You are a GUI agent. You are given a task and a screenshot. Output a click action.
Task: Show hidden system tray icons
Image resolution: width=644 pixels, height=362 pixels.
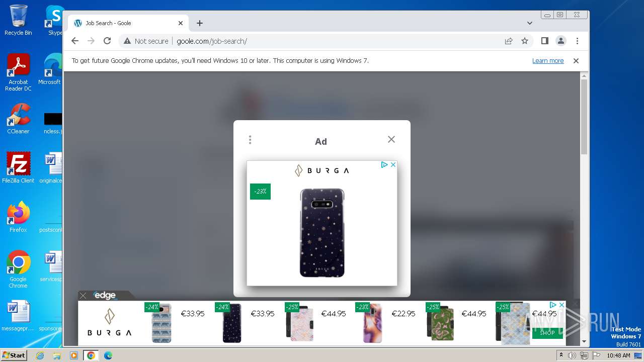click(561, 355)
